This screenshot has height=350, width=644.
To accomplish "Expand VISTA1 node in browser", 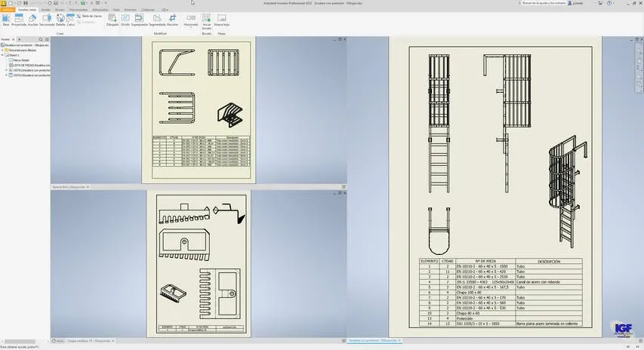I will click(x=6, y=70).
